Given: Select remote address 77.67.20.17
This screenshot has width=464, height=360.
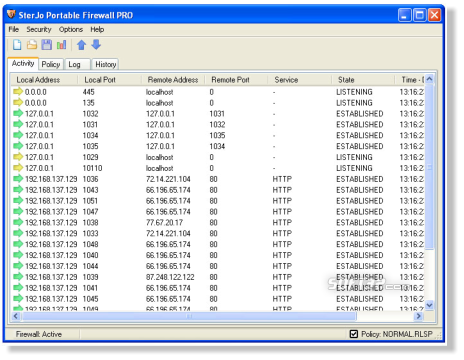Looking at the screenshot, I should [x=164, y=222].
